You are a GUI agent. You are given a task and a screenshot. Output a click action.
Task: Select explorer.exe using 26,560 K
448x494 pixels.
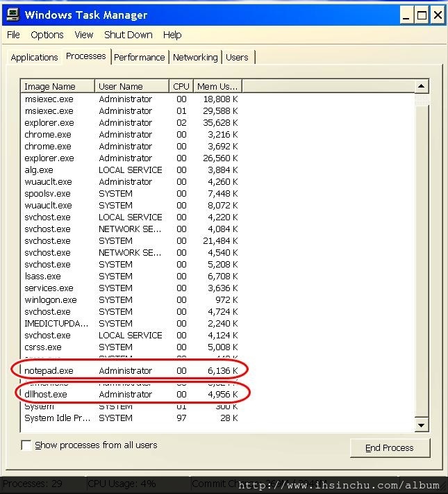tap(131, 158)
